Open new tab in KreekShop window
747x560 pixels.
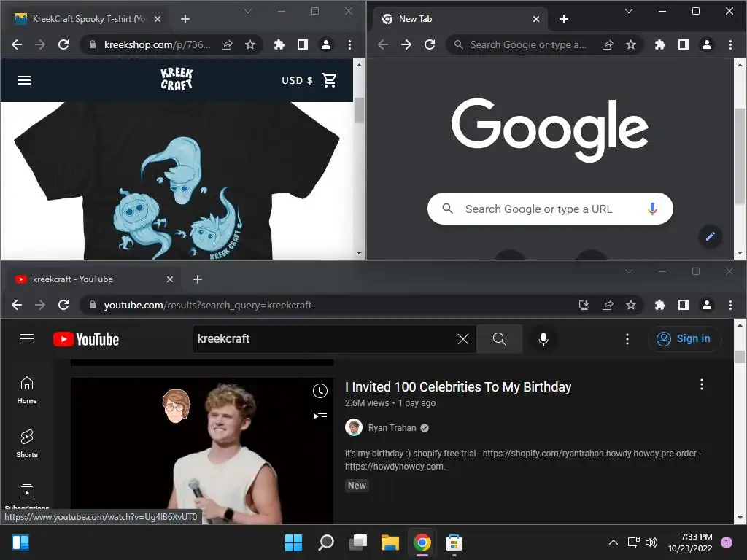pyautogui.click(x=185, y=19)
